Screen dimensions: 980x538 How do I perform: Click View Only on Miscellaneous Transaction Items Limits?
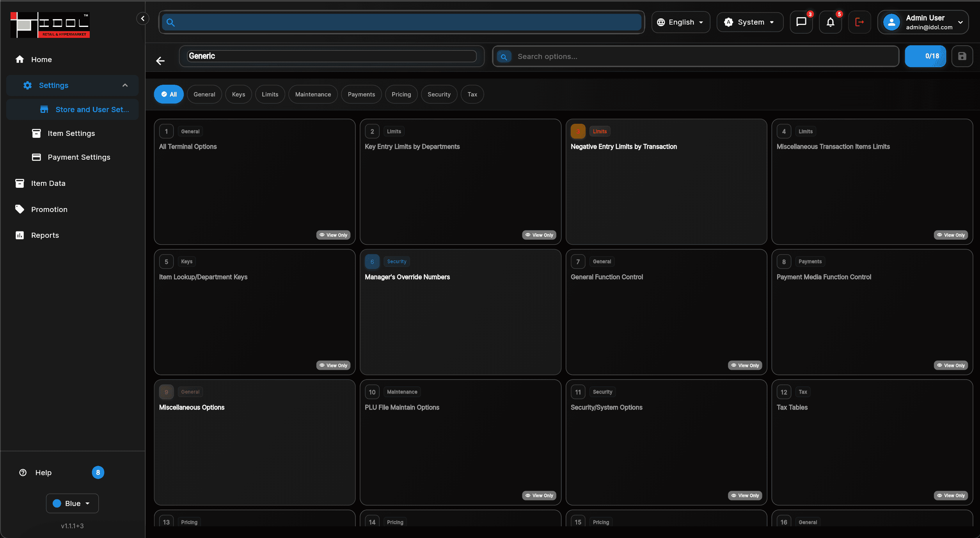pos(951,235)
